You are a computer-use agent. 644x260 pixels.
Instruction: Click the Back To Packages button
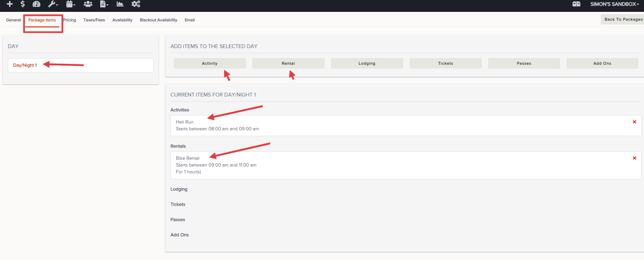(x=623, y=19)
